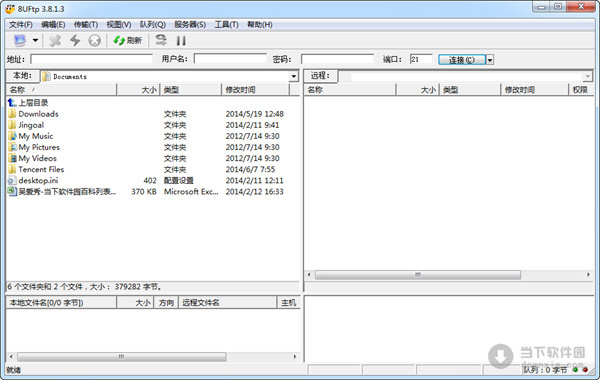Open the 工具(T) menu
Image resolution: width=600 pixels, height=380 pixels.
click(226, 24)
